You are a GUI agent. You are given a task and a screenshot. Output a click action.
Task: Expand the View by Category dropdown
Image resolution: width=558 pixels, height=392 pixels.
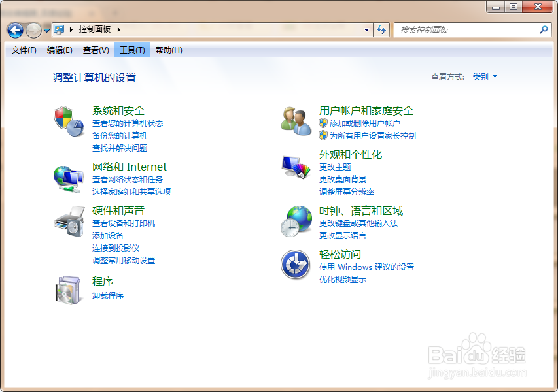485,76
